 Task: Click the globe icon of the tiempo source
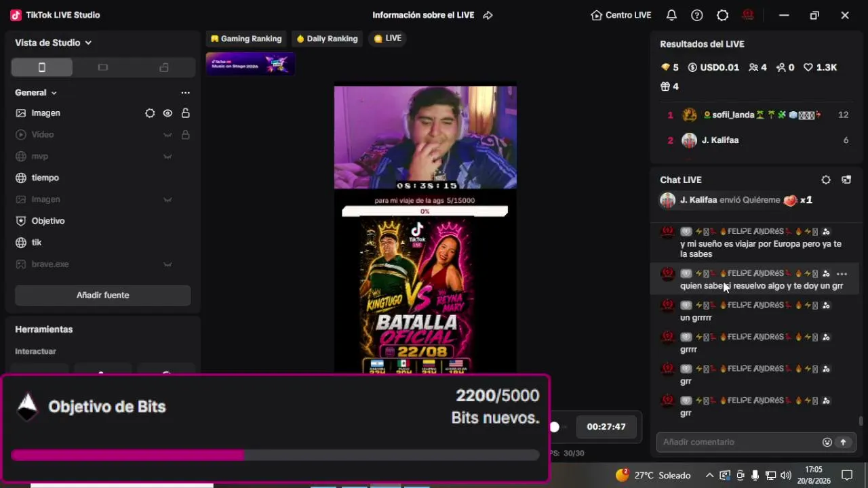coord(21,178)
